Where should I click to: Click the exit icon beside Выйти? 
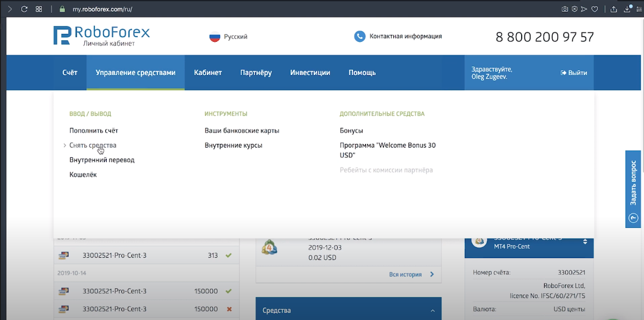click(563, 72)
